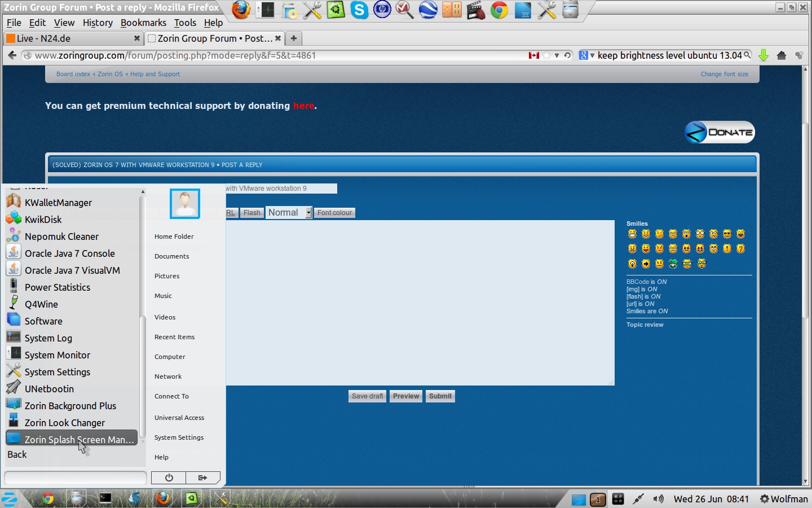Open the URL history dropdown arrow

click(x=557, y=55)
